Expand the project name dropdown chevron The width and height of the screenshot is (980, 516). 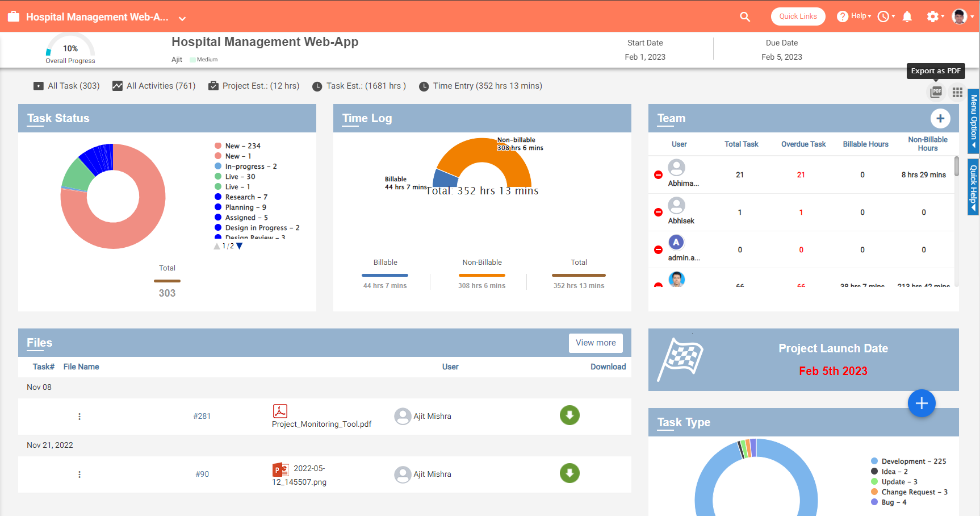coord(182,18)
